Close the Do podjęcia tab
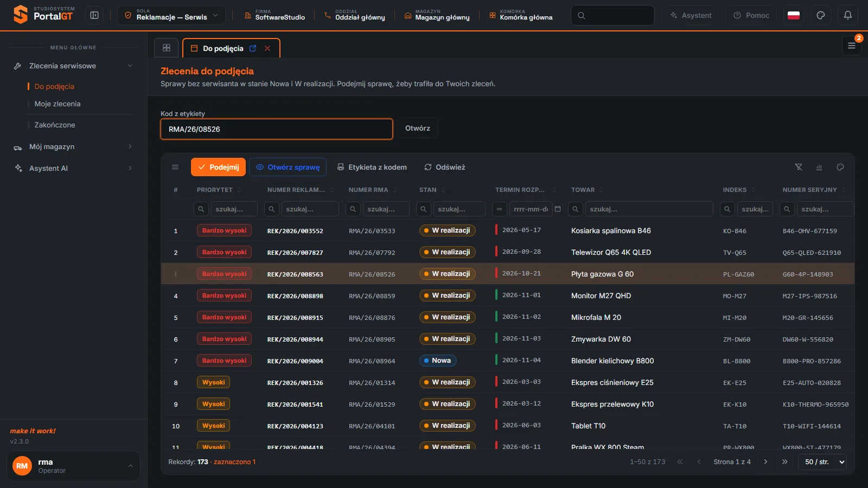Viewport: 868px width, 488px height. click(267, 48)
